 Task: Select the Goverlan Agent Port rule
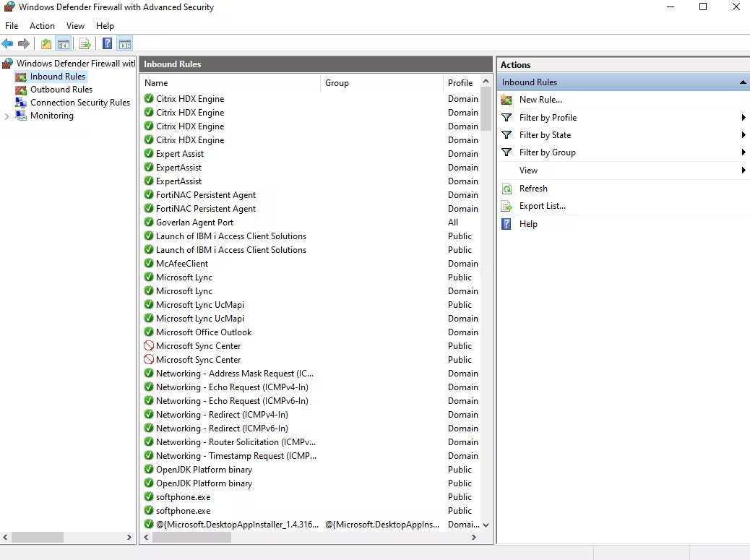click(x=311, y=223)
